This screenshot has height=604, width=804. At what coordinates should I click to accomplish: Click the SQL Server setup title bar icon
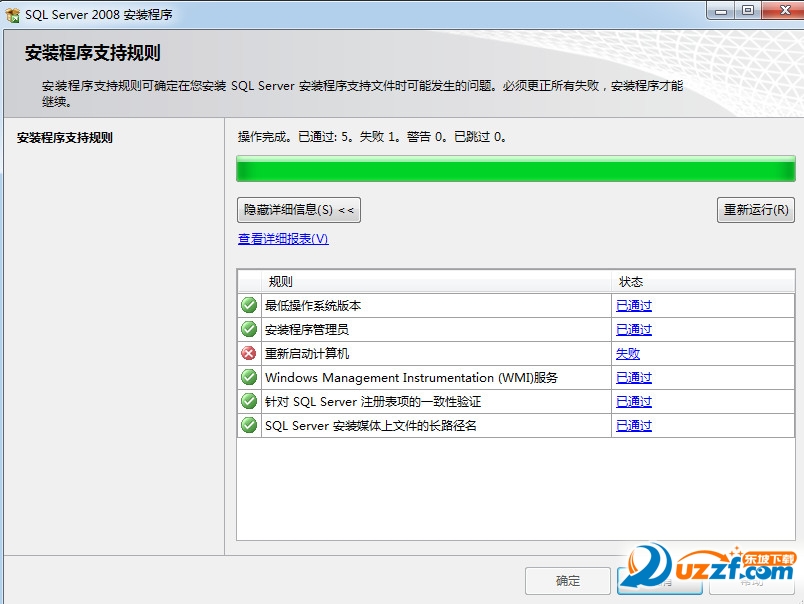point(12,14)
